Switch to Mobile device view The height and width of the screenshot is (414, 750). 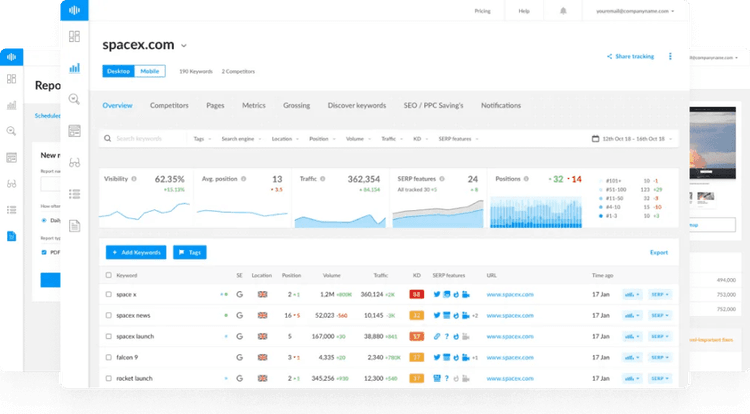150,72
